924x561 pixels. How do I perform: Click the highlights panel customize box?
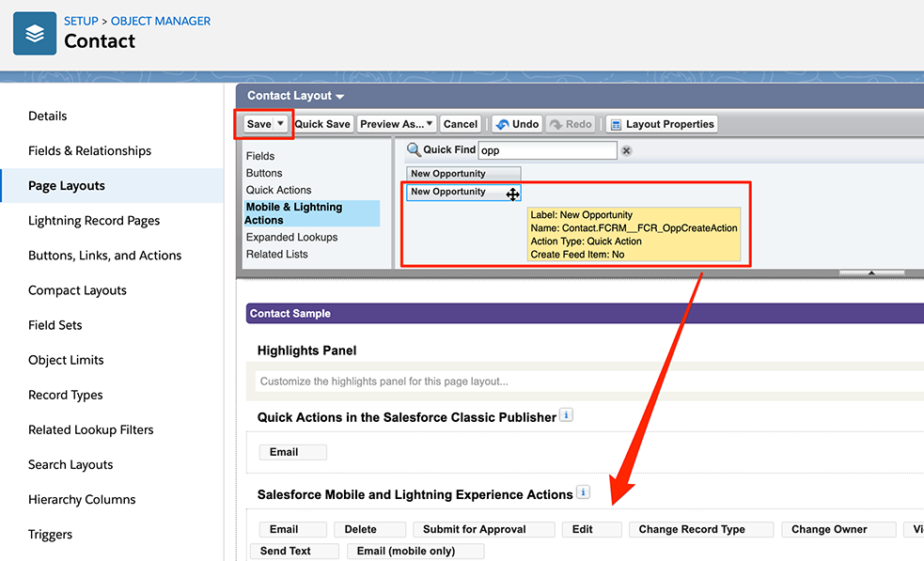tap(589, 382)
